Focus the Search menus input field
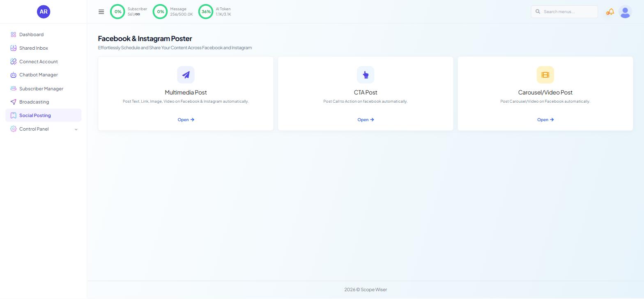 click(x=564, y=11)
